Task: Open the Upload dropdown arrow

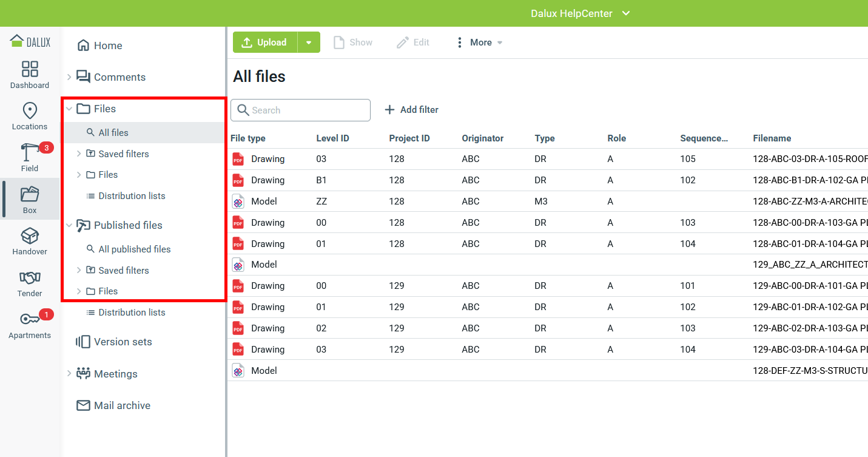Action: (x=309, y=42)
